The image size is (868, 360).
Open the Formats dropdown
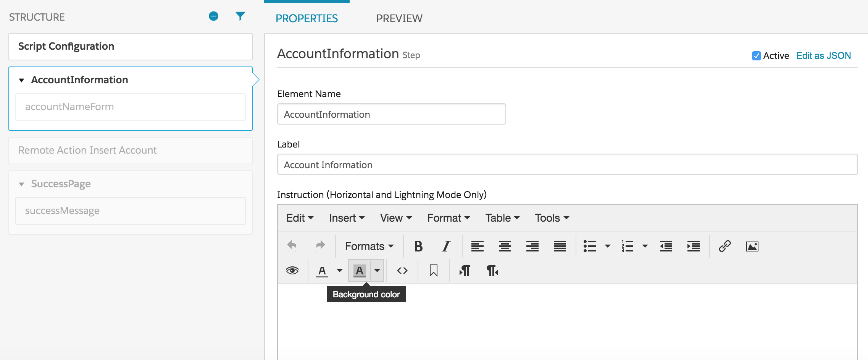pyautogui.click(x=369, y=246)
